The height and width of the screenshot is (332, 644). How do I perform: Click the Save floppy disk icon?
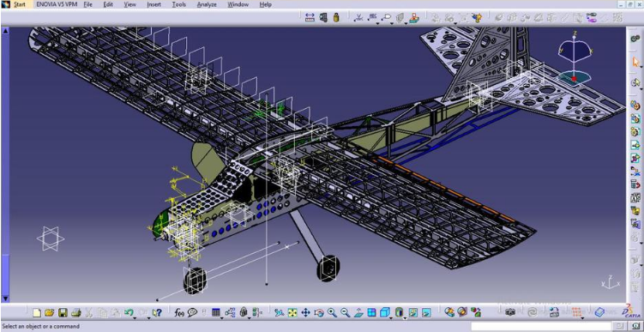[63, 312]
